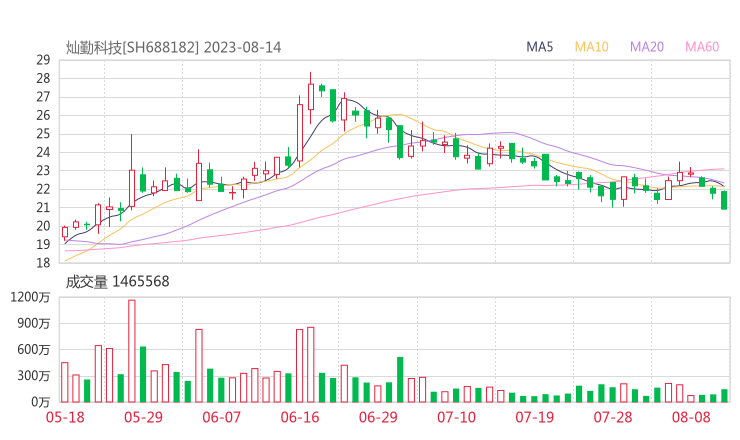This screenshot has height=440, width=740.
Task: Click the 1200万 volume axis label
Action: point(30,297)
